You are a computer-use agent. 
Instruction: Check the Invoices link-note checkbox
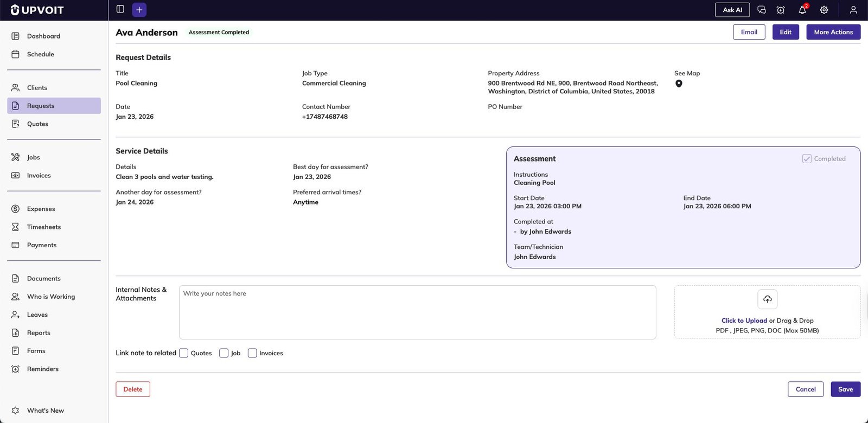pyautogui.click(x=252, y=353)
